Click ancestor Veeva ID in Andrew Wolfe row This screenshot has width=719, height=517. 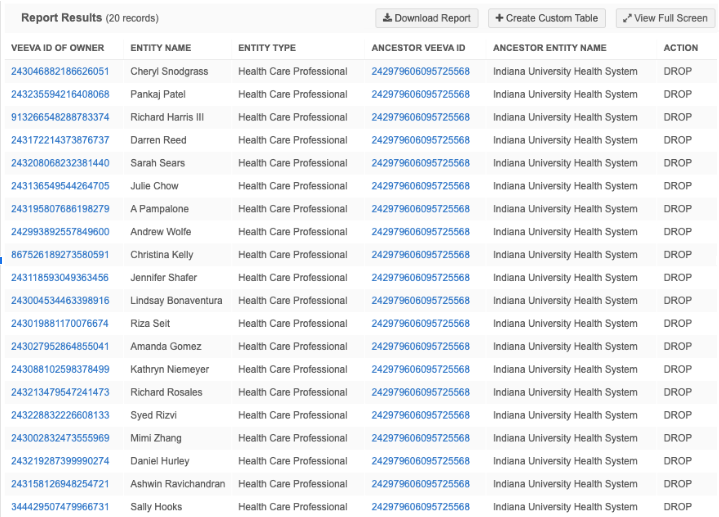420,232
